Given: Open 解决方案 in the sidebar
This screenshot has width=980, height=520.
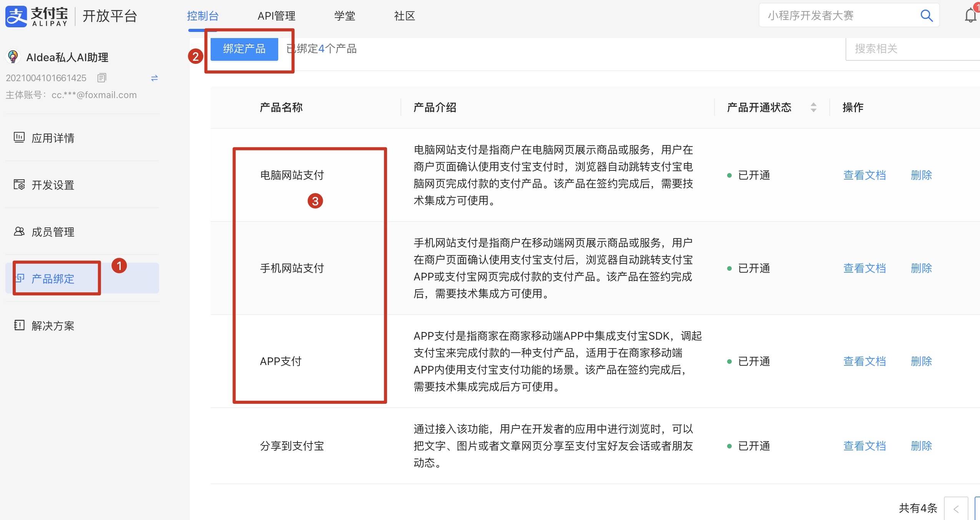Looking at the screenshot, I should [x=53, y=326].
